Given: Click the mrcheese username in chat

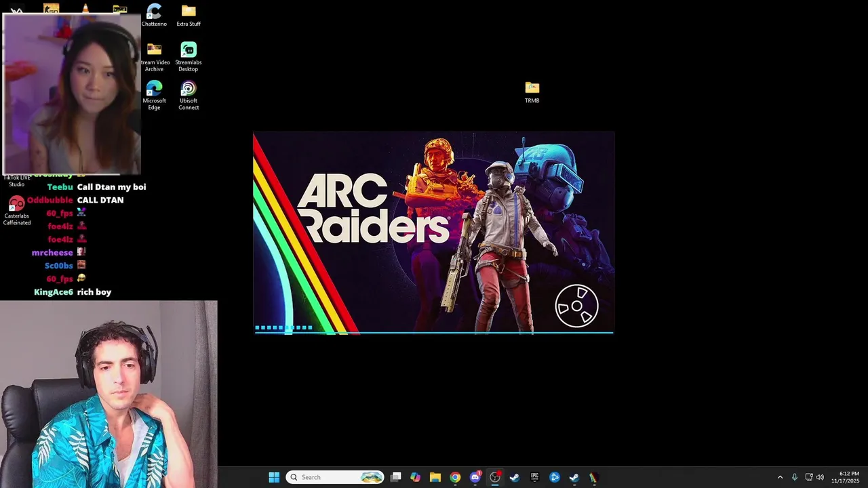Looking at the screenshot, I should [52, 253].
